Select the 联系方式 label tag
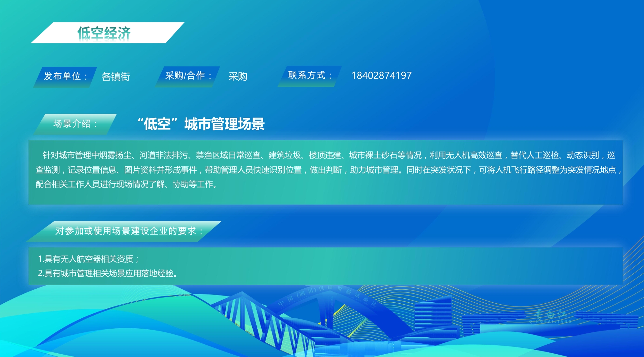 [310, 75]
